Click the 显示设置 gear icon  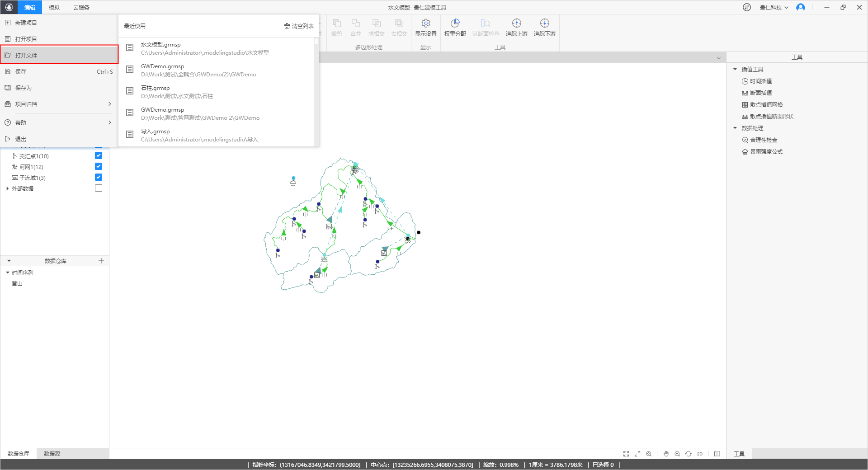coord(425,23)
